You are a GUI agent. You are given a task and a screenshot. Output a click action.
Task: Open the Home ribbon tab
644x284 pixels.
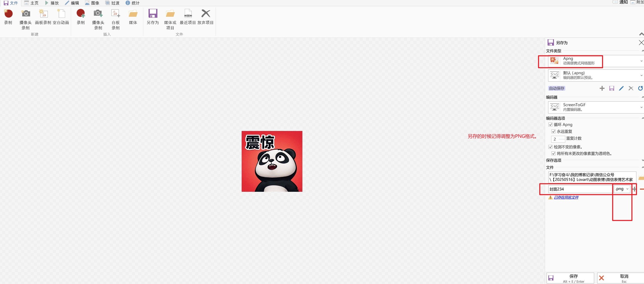31,3
